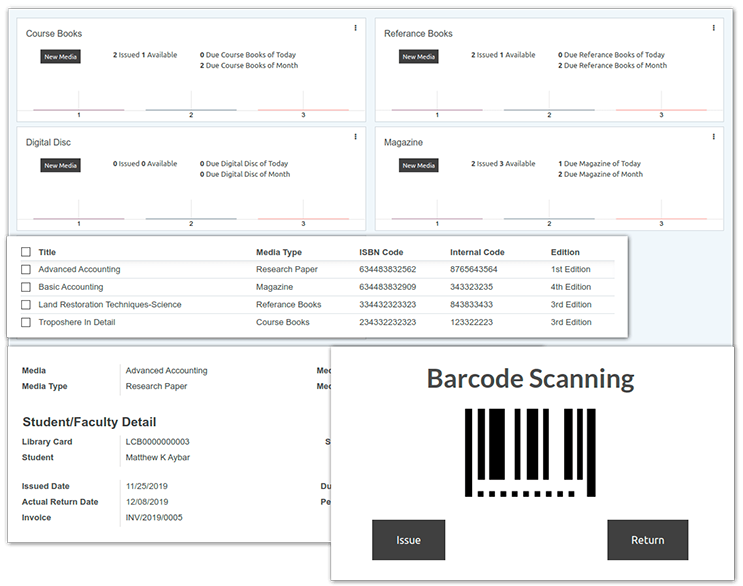The image size is (743, 586).
Task: Click 4th Edition cell
Action: [x=571, y=287]
